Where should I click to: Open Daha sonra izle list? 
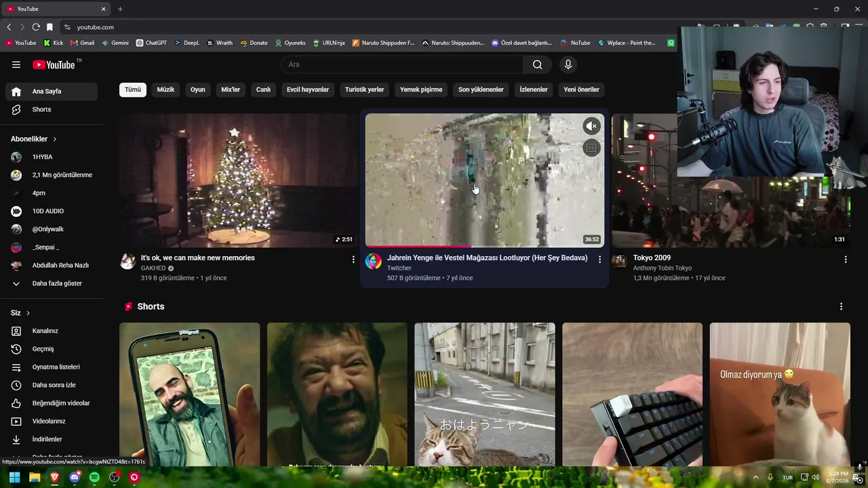coord(52,385)
